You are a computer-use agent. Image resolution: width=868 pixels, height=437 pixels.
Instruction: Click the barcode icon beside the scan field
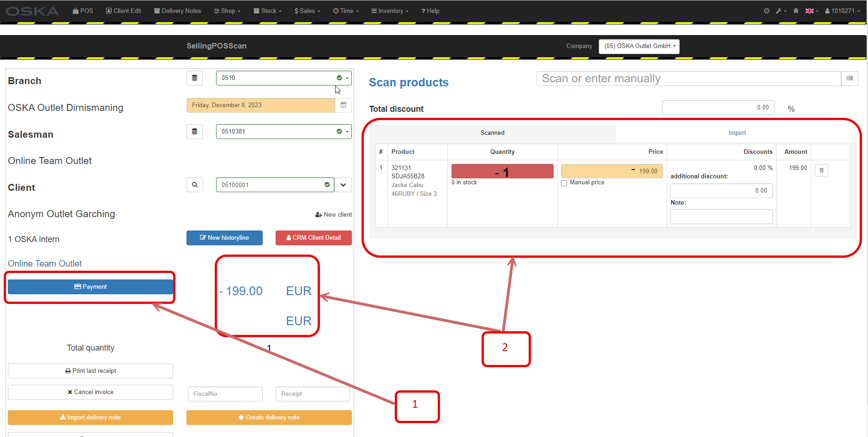click(x=850, y=79)
